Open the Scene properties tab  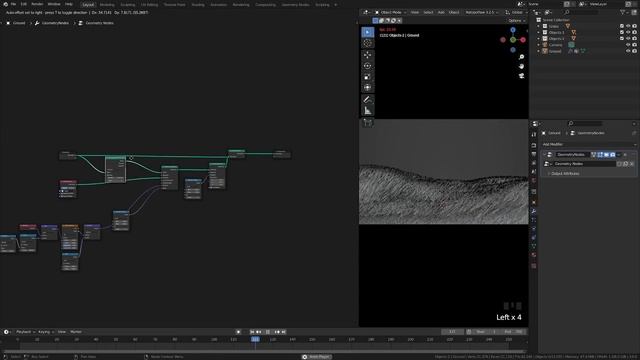click(533, 172)
